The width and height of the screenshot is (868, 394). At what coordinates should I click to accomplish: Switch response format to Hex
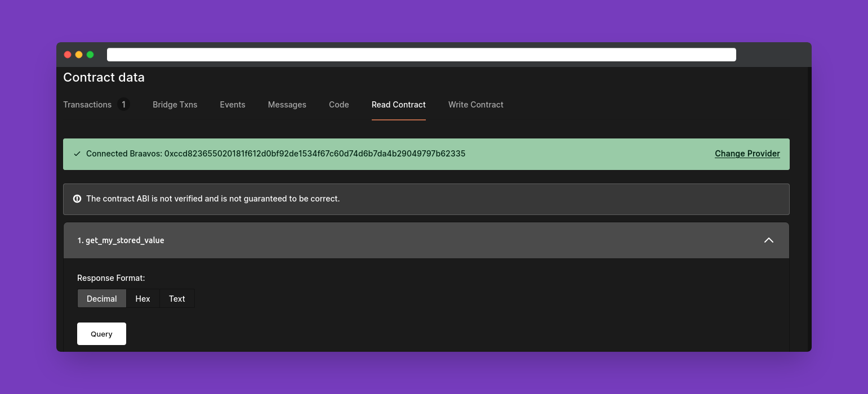click(x=143, y=299)
